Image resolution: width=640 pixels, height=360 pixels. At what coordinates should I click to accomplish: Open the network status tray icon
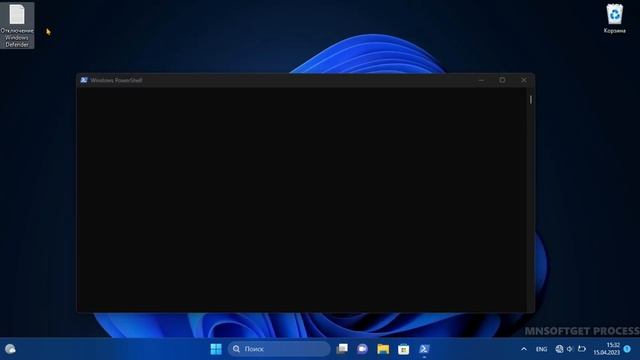click(559, 349)
